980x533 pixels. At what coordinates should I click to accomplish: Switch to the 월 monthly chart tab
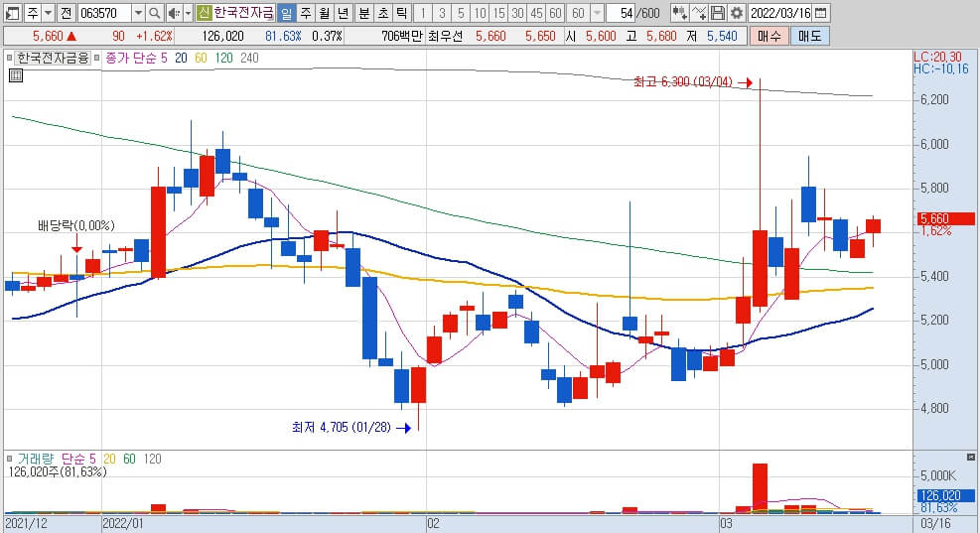click(x=325, y=13)
